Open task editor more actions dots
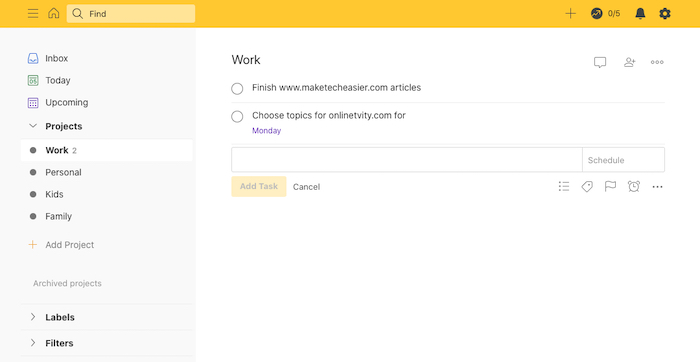Image resolution: width=700 pixels, height=362 pixels. [658, 187]
